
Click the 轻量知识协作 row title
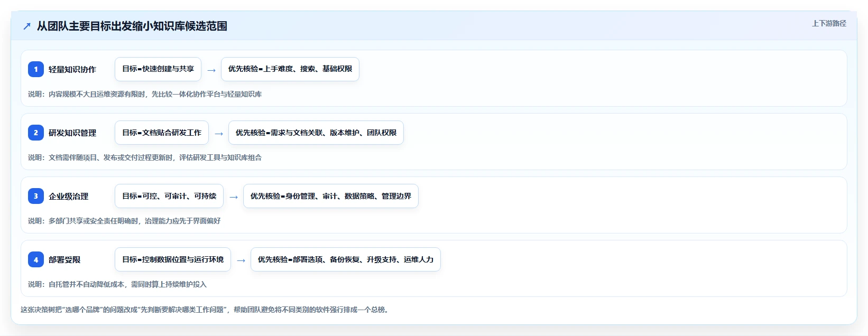point(72,69)
